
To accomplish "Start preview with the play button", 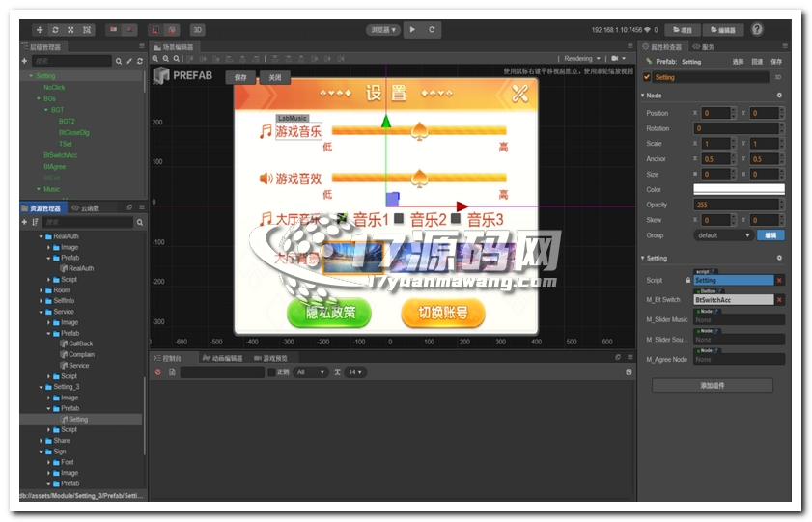I will coord(412,30).
